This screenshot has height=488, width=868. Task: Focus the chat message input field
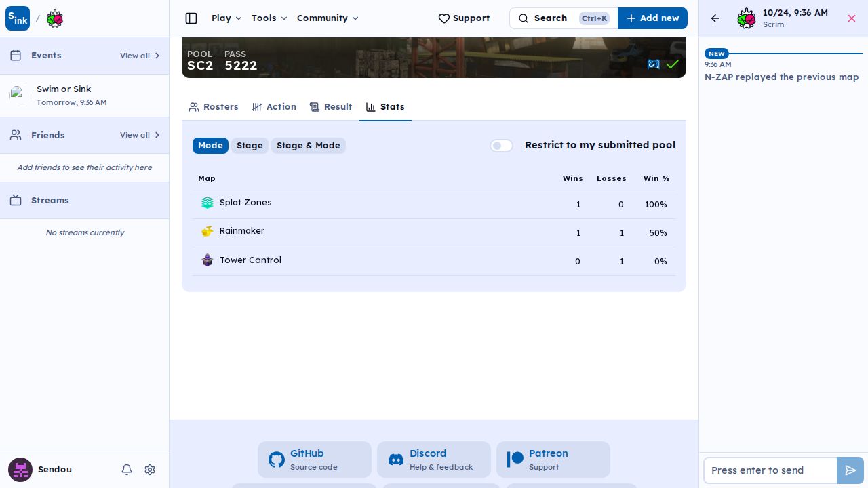point(770,470)
